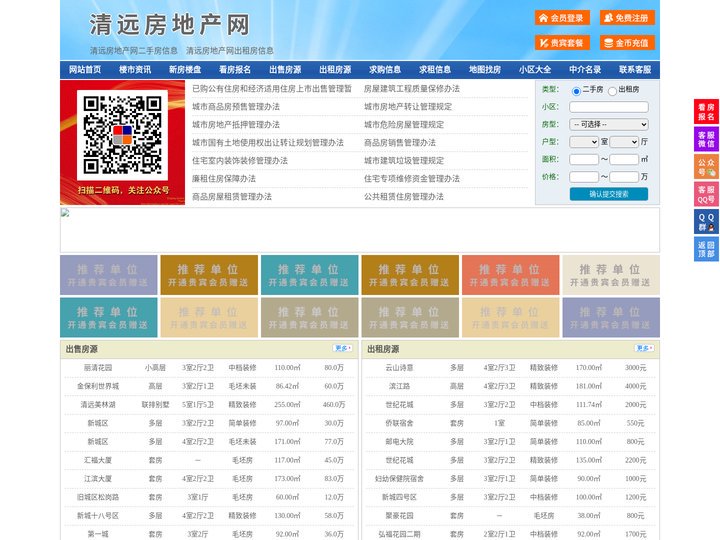Screen dimensions: 720x540
Task: Click the 看房报名 floating sidebar icon
Action: pos(706,112)
